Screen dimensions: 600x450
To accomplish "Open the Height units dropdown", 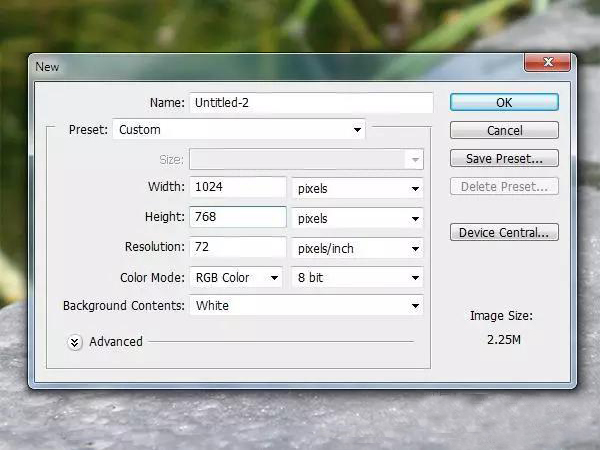I will (x=357, y=218).
